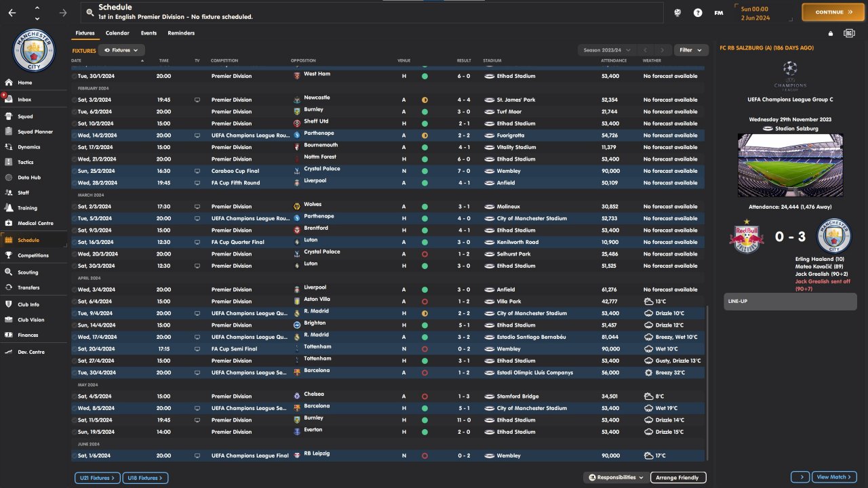The image size is (868, 488).
Task: Tick the circle beside Tue, 9/4/2024
Action: click(75, 313)
